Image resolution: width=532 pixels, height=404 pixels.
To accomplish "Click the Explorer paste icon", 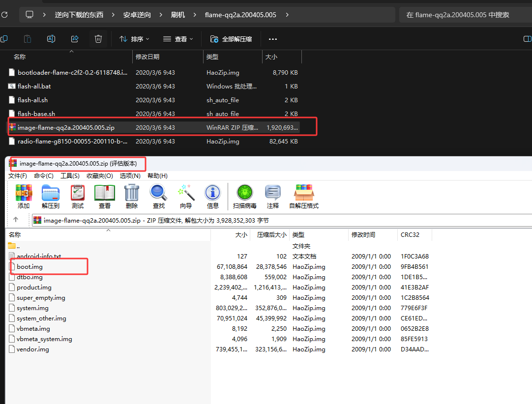I will 28,39.
